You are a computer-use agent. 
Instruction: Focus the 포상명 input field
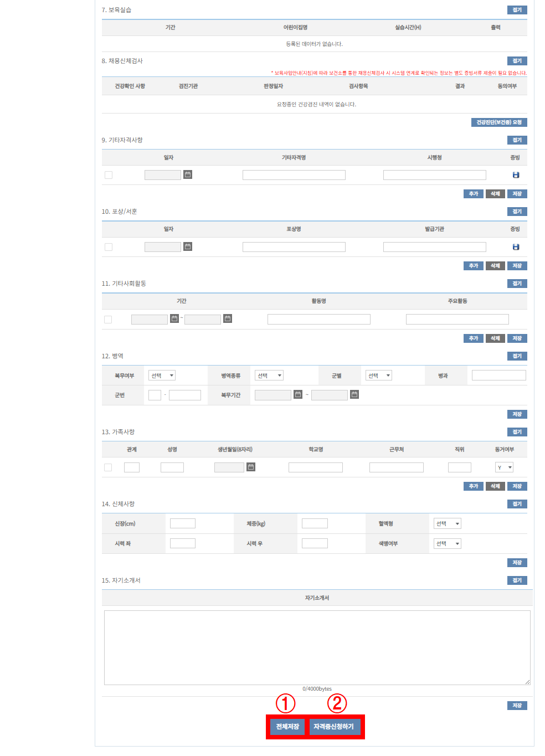294,247
